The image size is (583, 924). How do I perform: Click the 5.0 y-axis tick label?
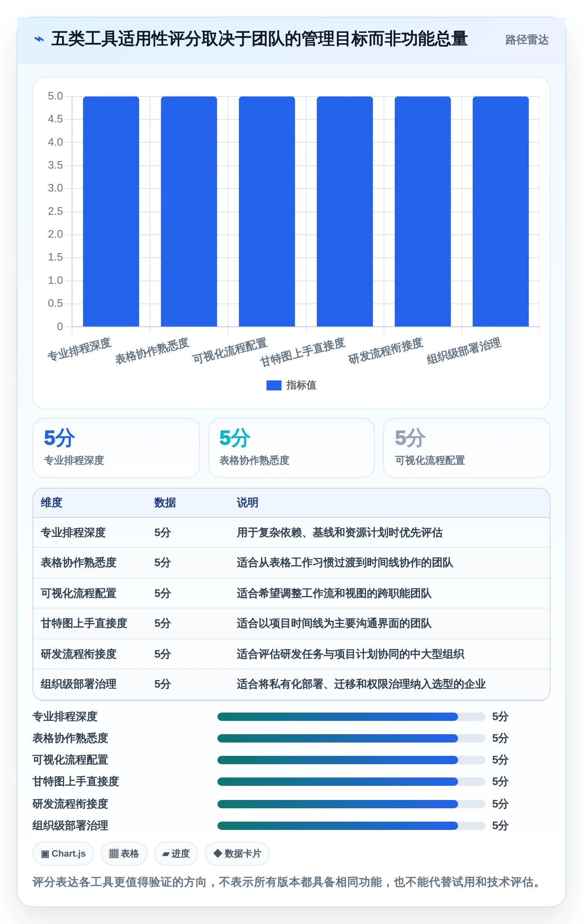point(55,96)
